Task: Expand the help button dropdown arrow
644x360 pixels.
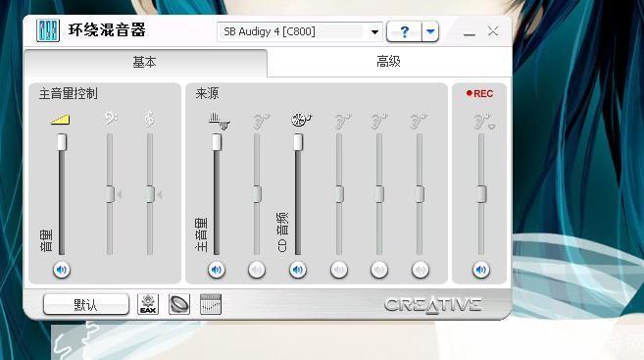Action: pos(430,31)
